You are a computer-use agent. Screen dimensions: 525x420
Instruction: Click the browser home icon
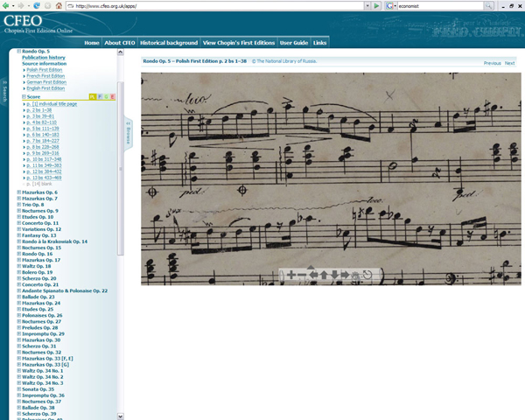pyautogui.click(x=59, y=5)
